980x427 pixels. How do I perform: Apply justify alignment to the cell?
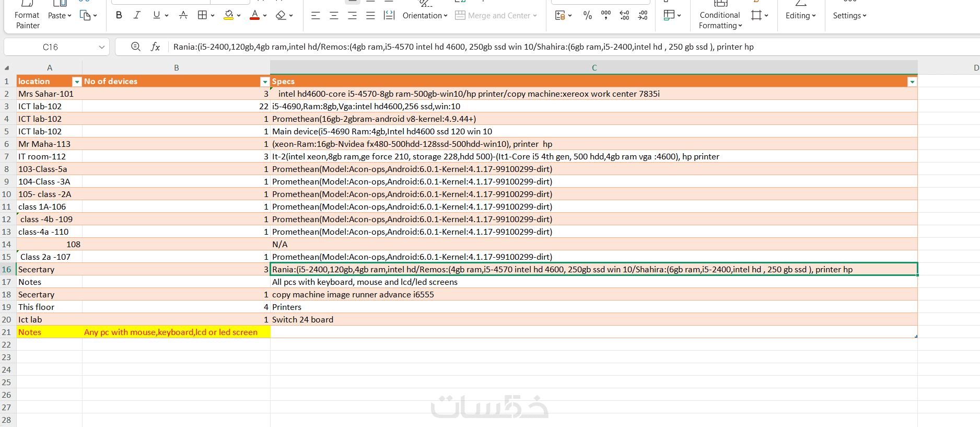click(x=370, y=16)
